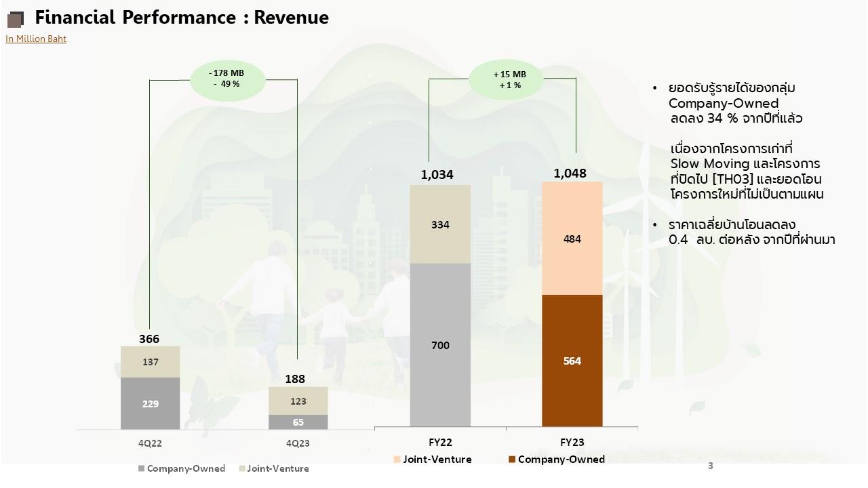Click the 4Q23 Joint-Venture segment '123'
Screen dimensions: 868x488
298,401
